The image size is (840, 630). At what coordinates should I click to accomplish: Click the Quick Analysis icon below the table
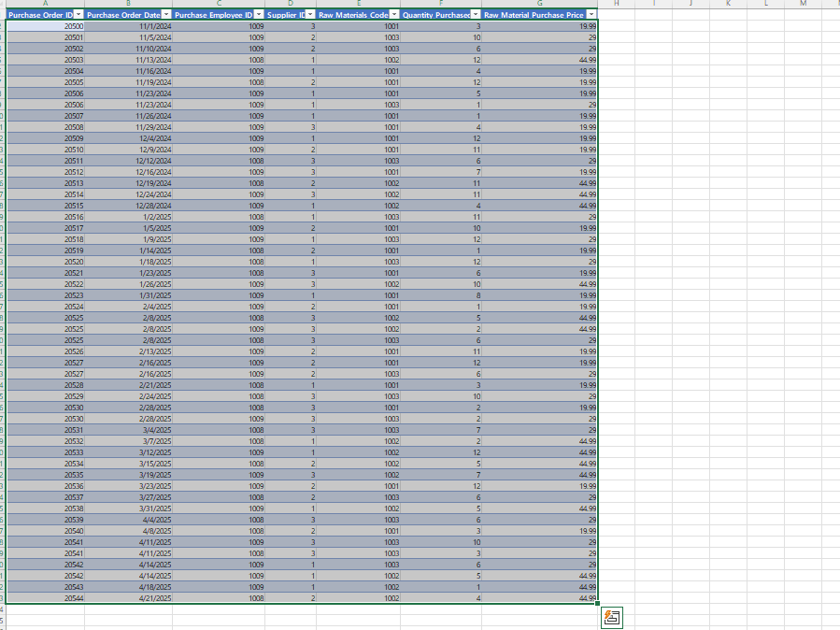coord(612,617)
